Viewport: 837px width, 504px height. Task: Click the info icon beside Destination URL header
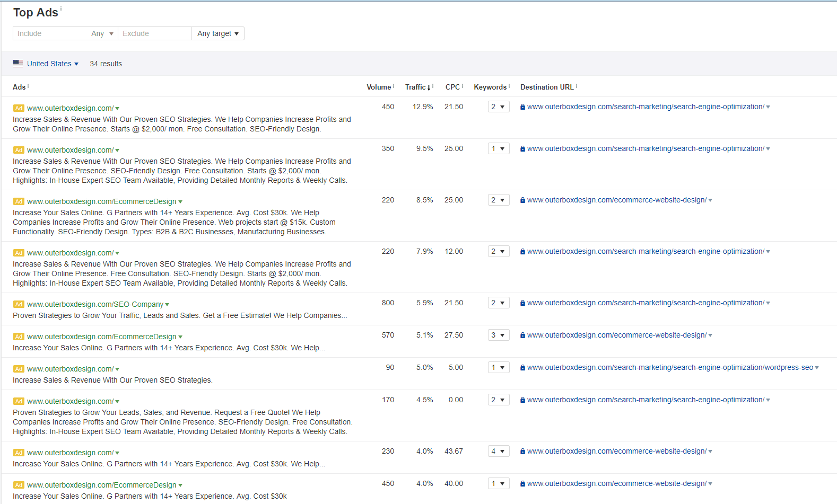click(x=577, y=86)
